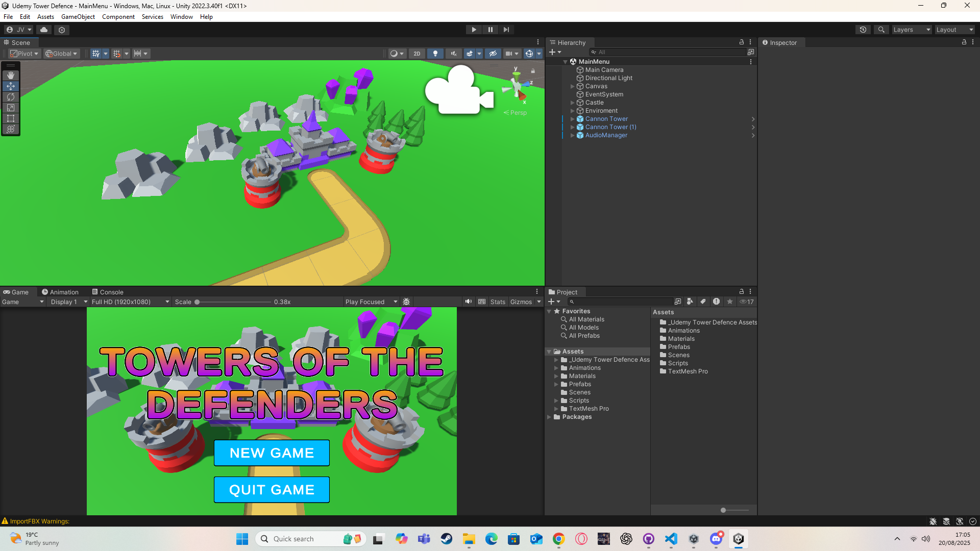Click the Pause button

point(490,30)
